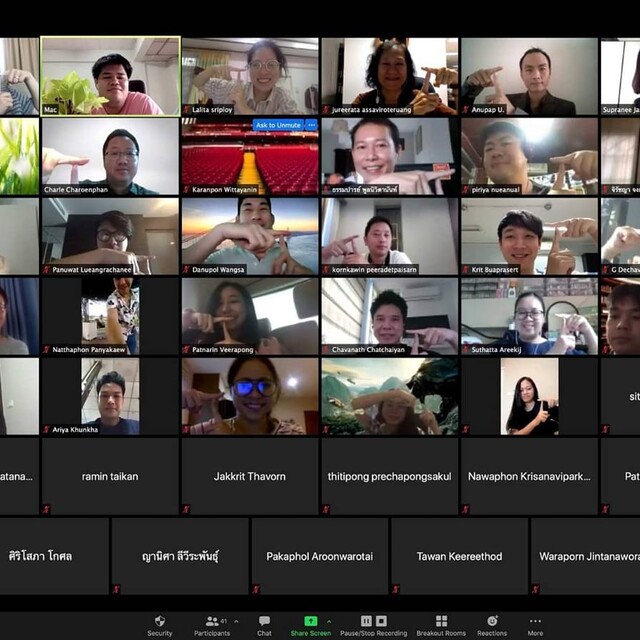
Task: Click muted mic icon next to Ariya Khunkha
Action: coord(47,429)
